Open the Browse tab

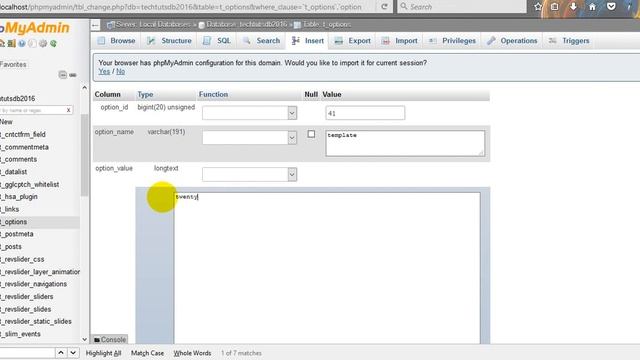(116, 41)
